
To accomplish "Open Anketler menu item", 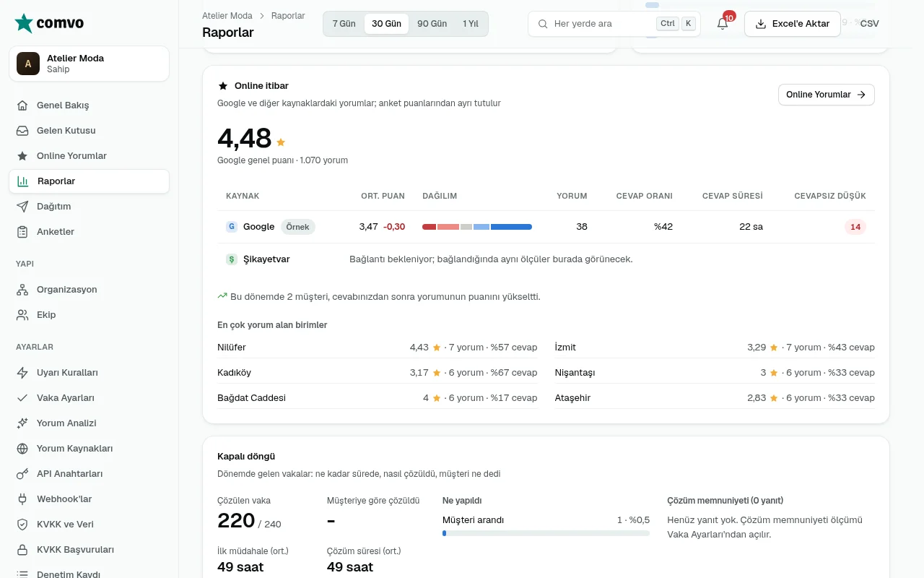I will pyautogui.click(x=90, y=232).
